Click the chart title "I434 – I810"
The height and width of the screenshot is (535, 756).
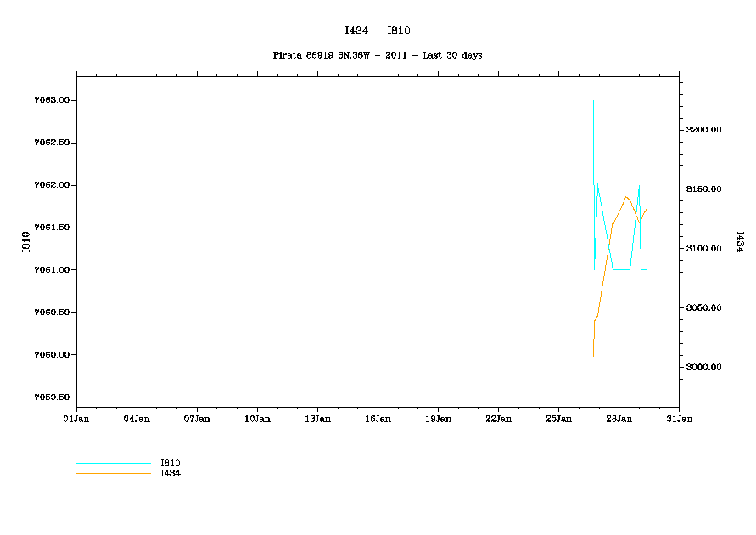[378, 31]
